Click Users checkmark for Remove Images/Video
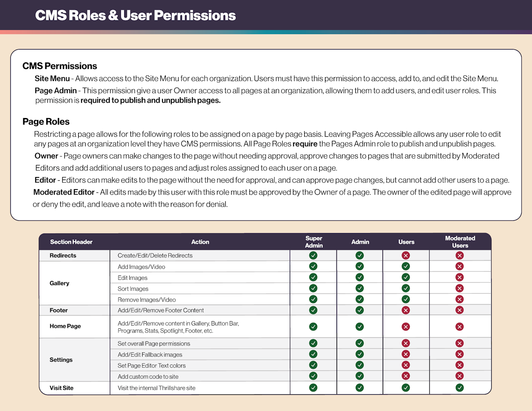 (x=406, y=299)
